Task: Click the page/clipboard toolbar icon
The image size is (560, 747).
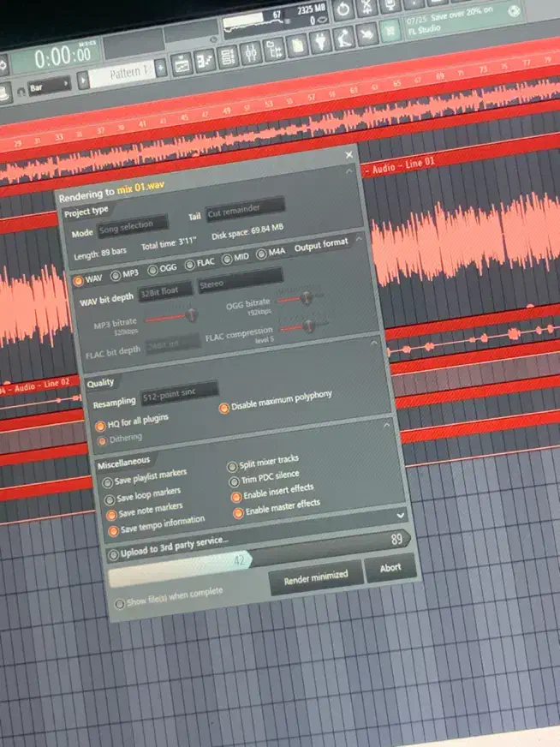Action: 298,45
